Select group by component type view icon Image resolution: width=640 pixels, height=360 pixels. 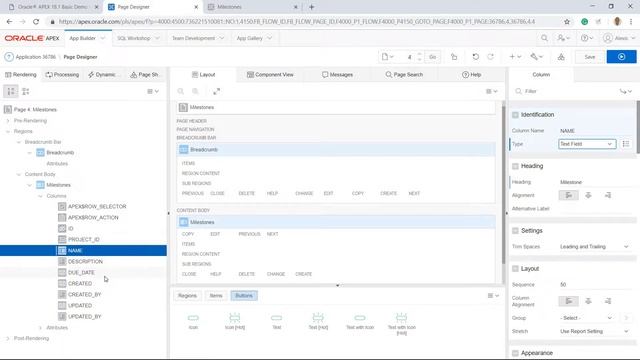(11, 91)
